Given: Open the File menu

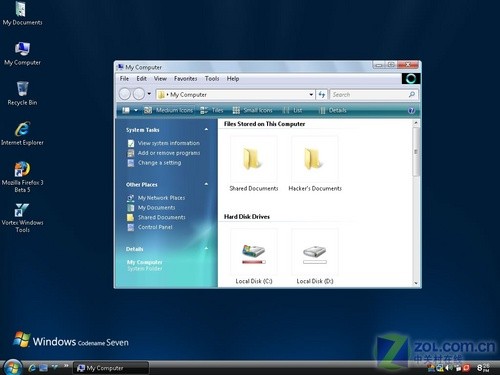Looking at the screenshot, I should (x=124, y=79).
